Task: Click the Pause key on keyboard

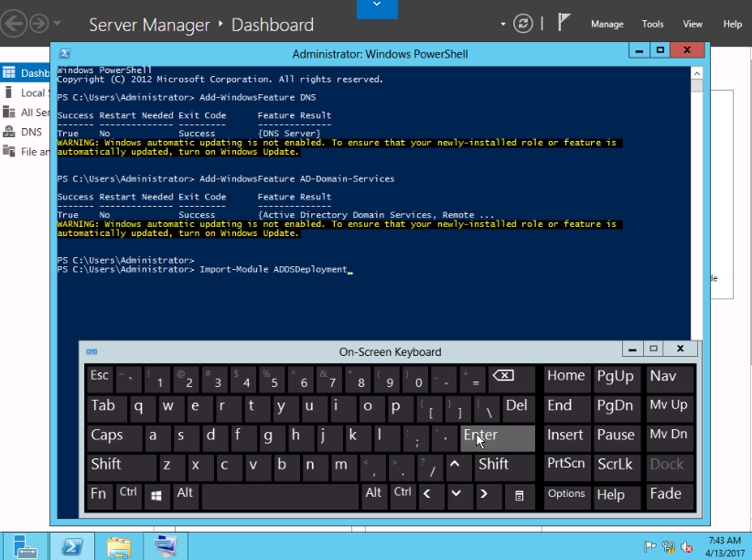Action: click(617, 437)
